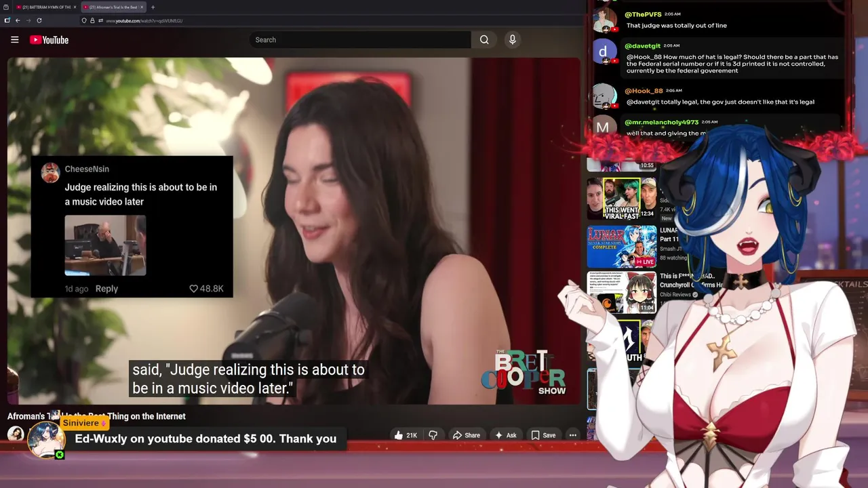
Task: Click @Hook_88 username in chat
Action: click(644, 91)
